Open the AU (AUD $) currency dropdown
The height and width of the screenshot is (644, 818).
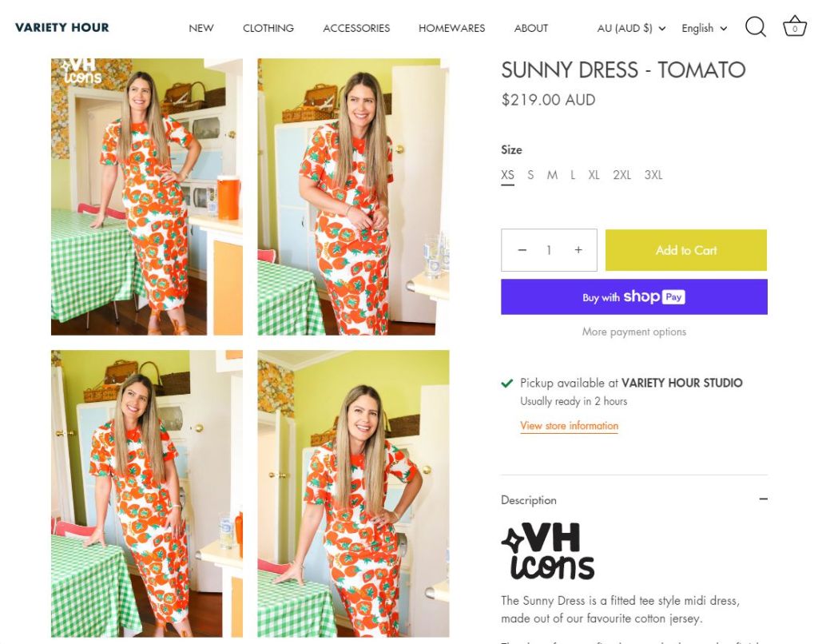[631, 28]
